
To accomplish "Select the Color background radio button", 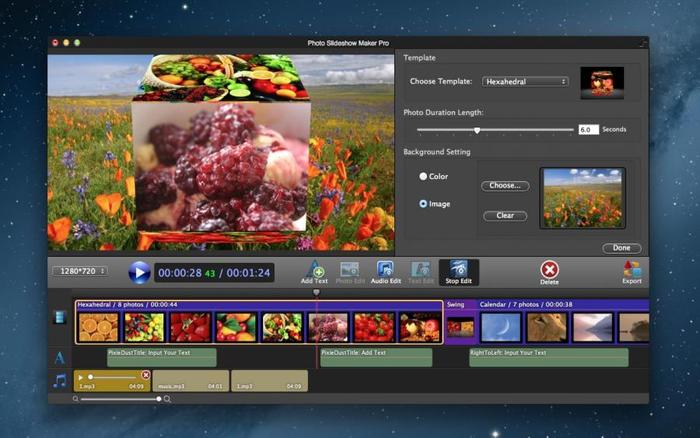I will coord(423,176).
